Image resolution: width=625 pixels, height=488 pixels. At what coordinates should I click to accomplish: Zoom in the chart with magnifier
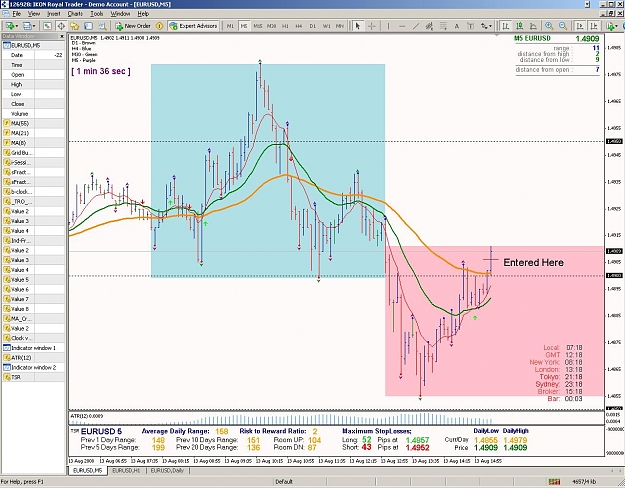point(549,26)
